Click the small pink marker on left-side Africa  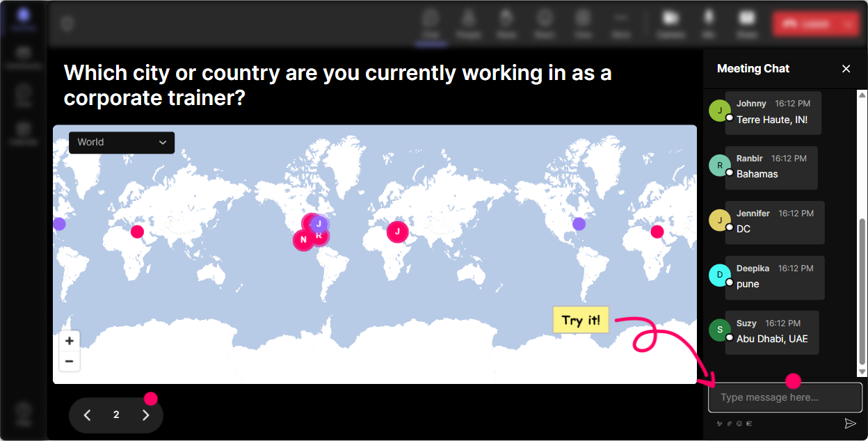point(137,232)
